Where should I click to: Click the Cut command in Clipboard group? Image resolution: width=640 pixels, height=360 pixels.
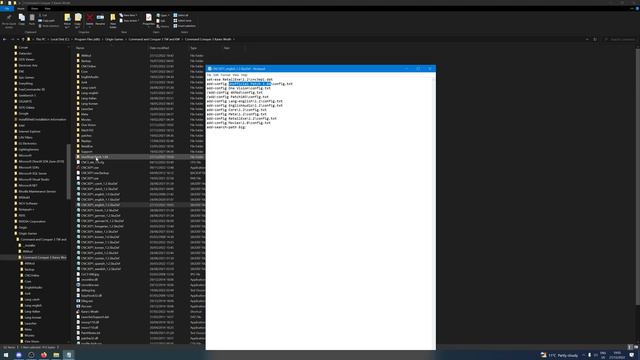tap(43, 15)
